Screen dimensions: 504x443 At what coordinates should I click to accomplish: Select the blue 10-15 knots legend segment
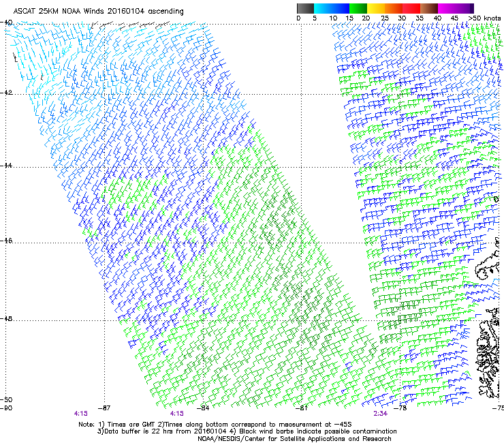(x=341, y=8)
